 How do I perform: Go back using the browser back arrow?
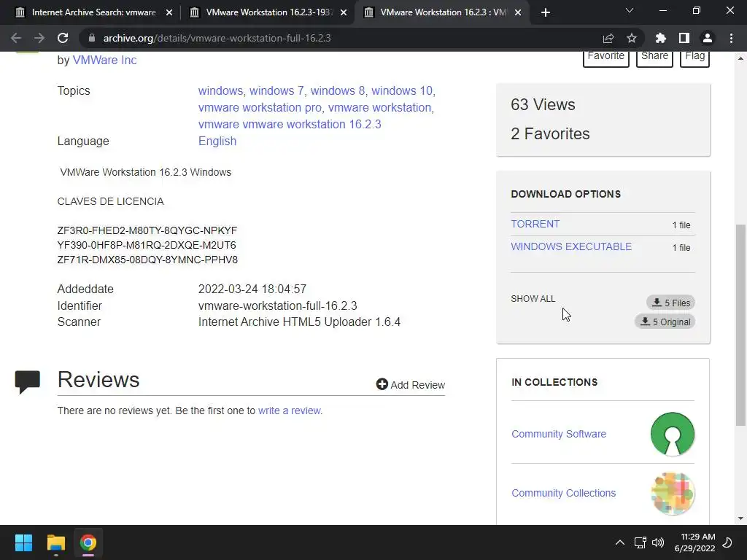click(x=16, y=38)
